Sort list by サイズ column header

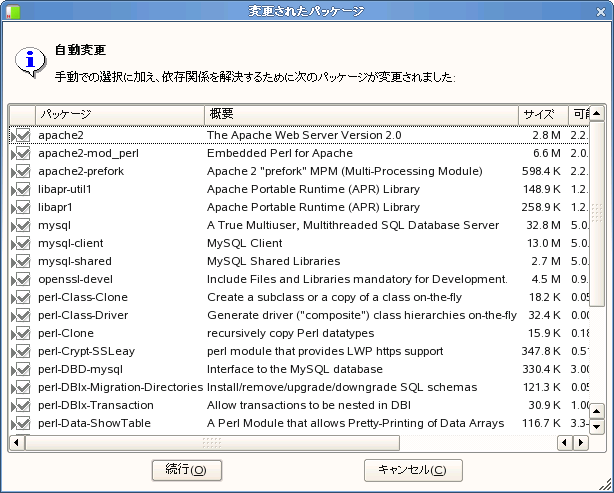541,115
